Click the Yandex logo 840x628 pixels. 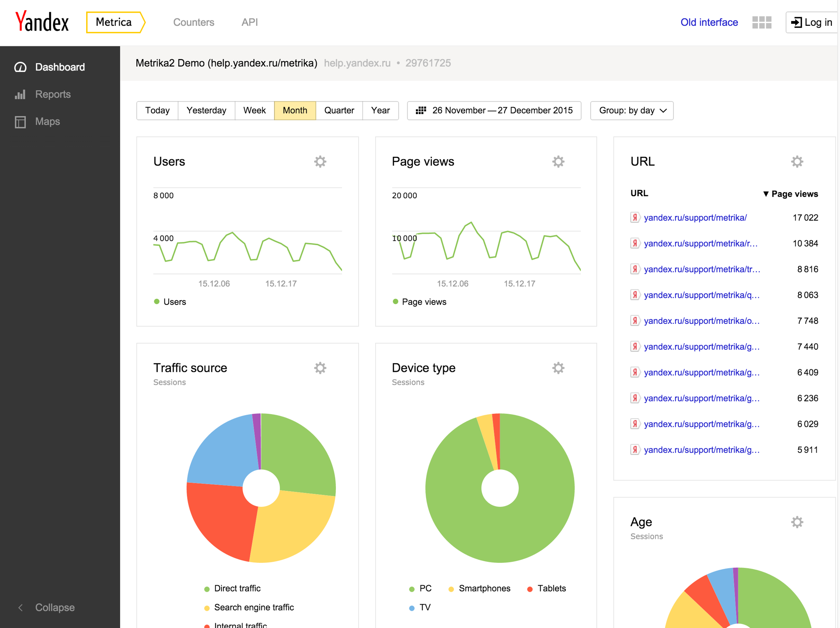[x=42, y=22]
